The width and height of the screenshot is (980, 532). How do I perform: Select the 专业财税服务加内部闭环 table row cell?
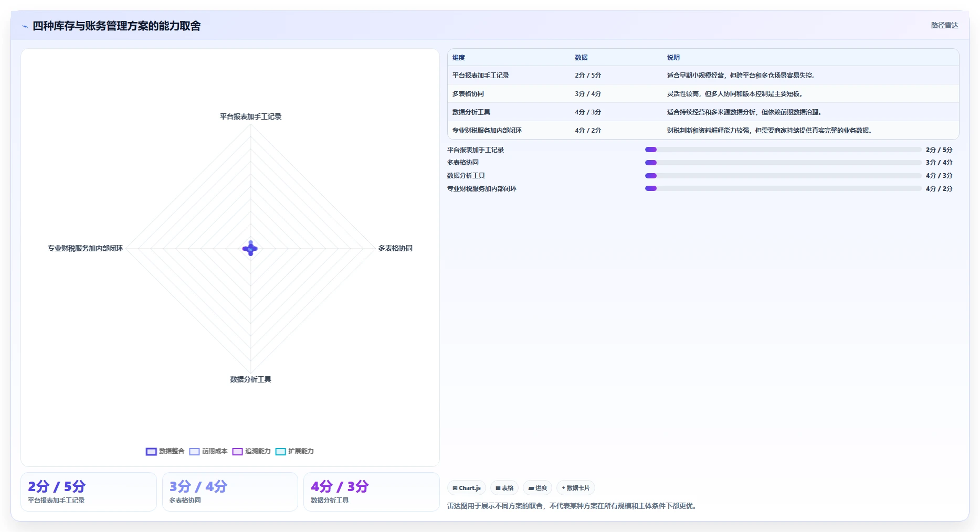click(487, 131)
